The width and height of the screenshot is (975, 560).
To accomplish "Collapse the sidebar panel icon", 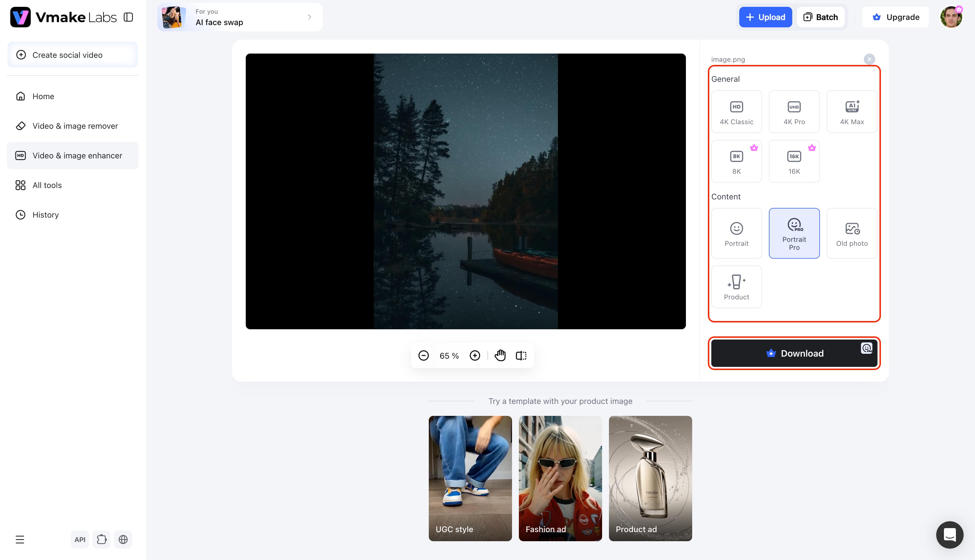I will [128, 17].
